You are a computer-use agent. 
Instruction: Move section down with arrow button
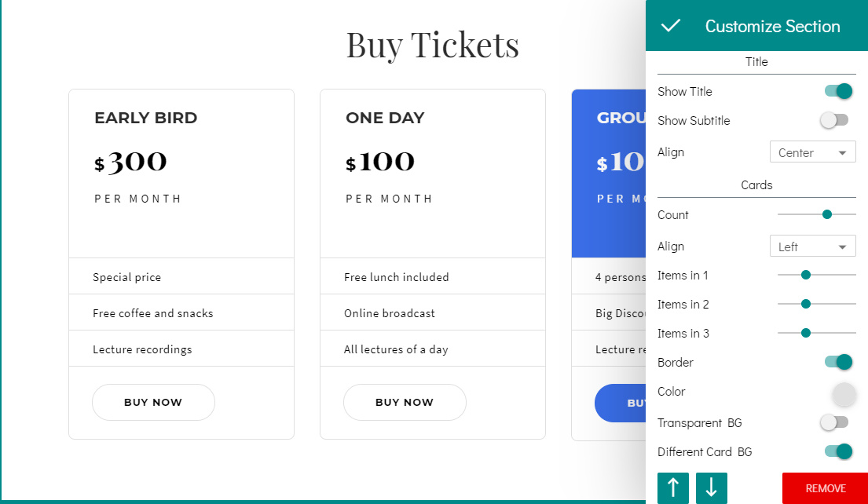click(x=711, y=488)
